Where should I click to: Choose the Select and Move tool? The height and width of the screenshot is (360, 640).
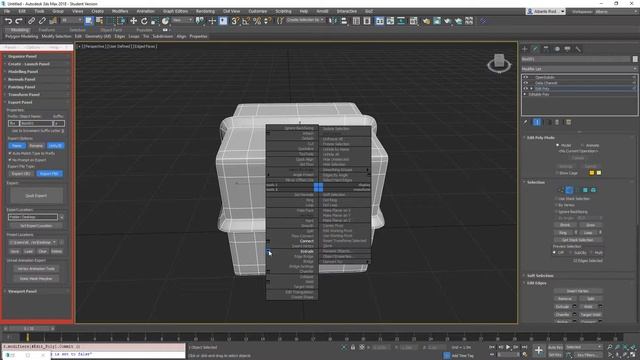(x=133, y=21)
